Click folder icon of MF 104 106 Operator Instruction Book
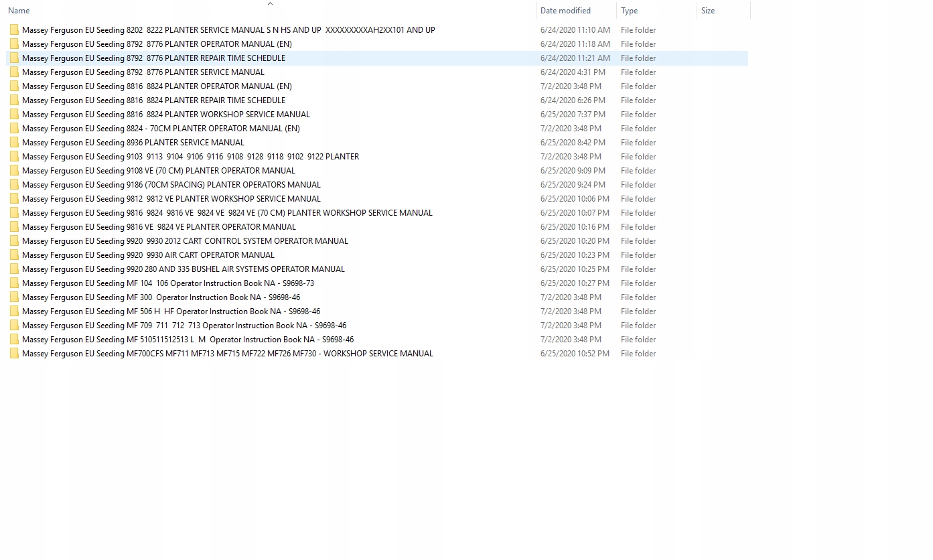Viewport: 933px width, 560px height. [14, 283]
